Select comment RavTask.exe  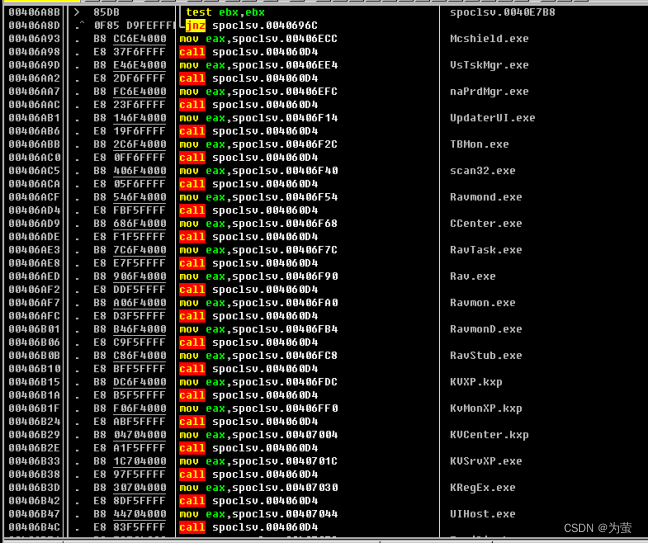click(x=486, y=251)
